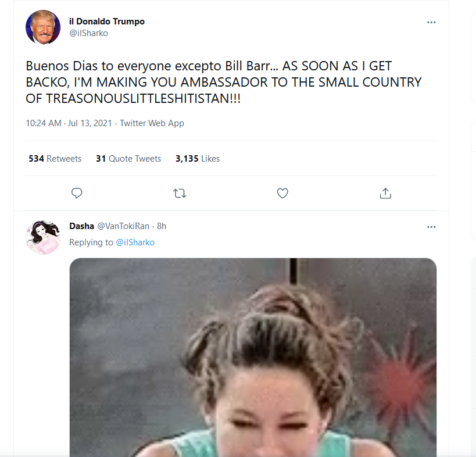Visit the @ilSharko handle under author name
Screen dimensions: 476x457
pyautogui.click(x=89, y=33)
